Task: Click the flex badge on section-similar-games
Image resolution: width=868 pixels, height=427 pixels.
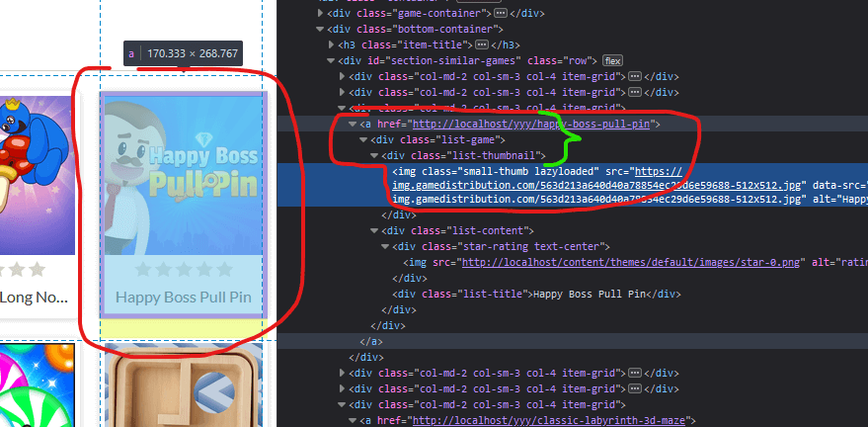Action: tap(612, 61)
